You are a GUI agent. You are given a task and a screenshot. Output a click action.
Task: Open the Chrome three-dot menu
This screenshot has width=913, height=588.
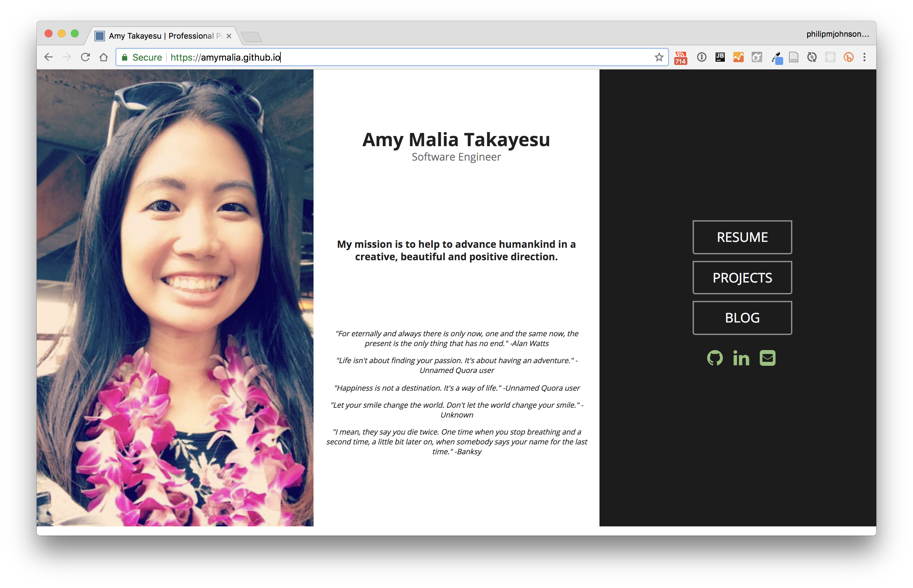pyautogui.click(x=865, y=57)
